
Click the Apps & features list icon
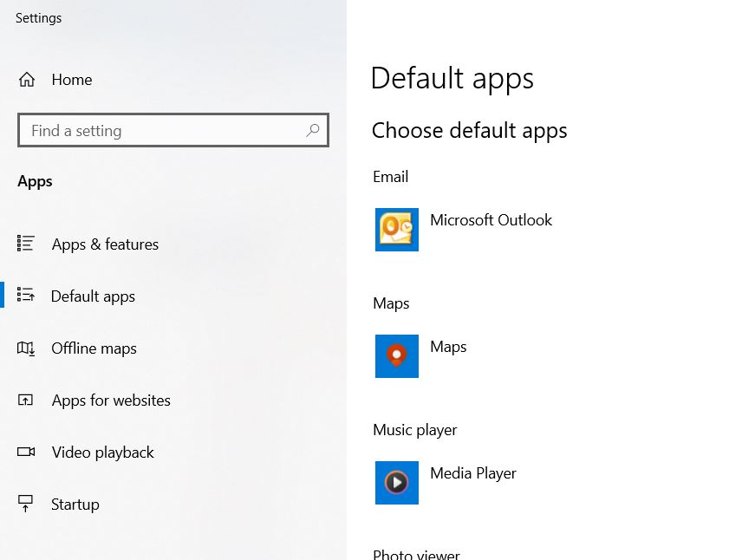(x=25, y=244)
